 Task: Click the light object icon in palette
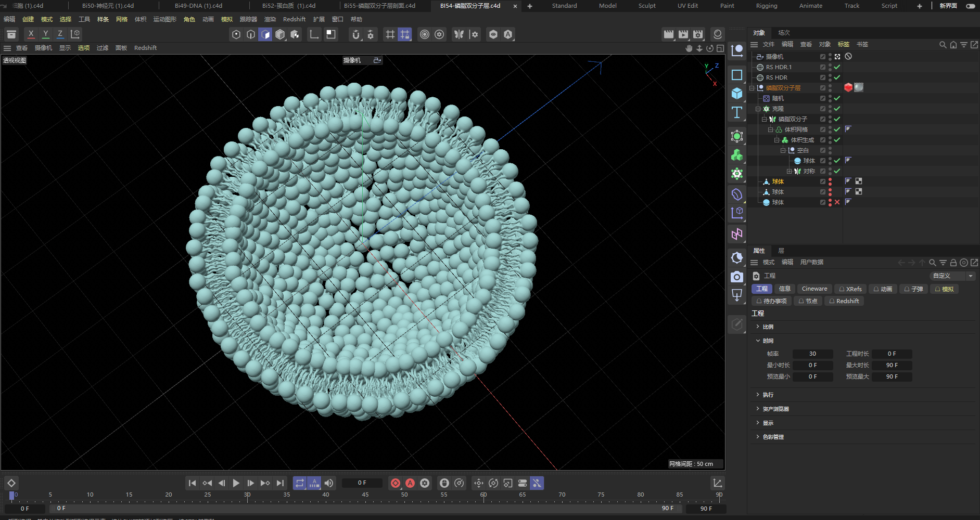(737, 258)
